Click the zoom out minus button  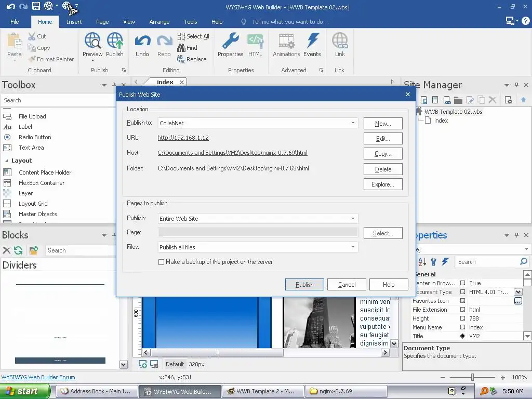tap(443, 377)
